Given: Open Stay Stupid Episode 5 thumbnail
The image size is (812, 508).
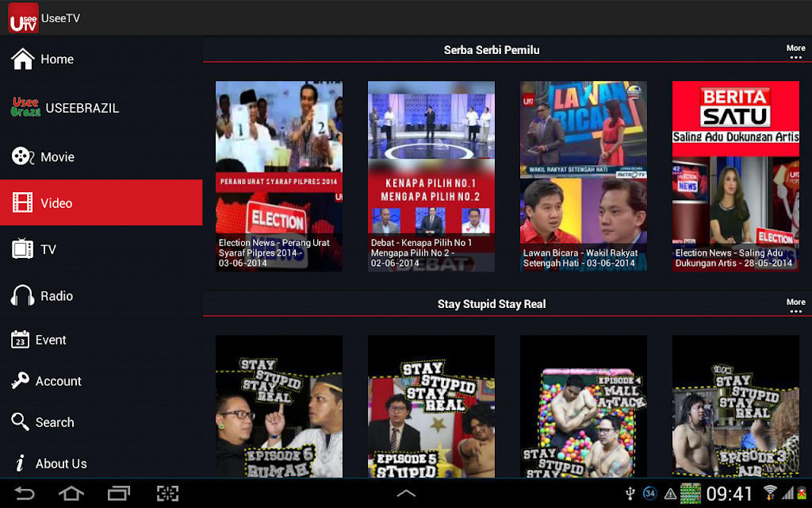Looking at the screenshot, I should click(x=431, y=406).
